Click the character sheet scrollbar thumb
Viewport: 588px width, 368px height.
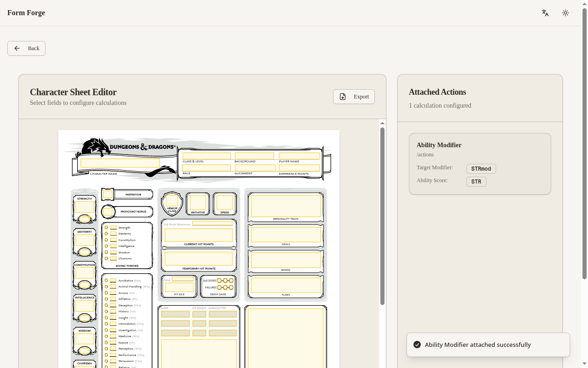(382, 216)
